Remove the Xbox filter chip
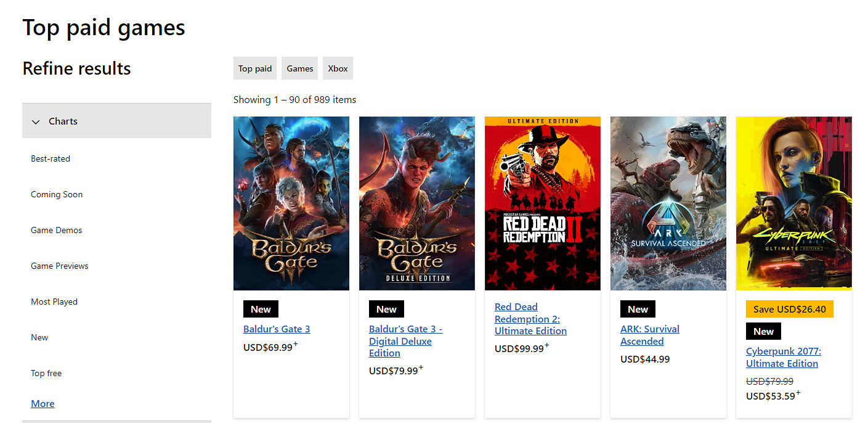The height and width of the screenshot is (423, 868). pyautogui.click(x=338, y=68)
